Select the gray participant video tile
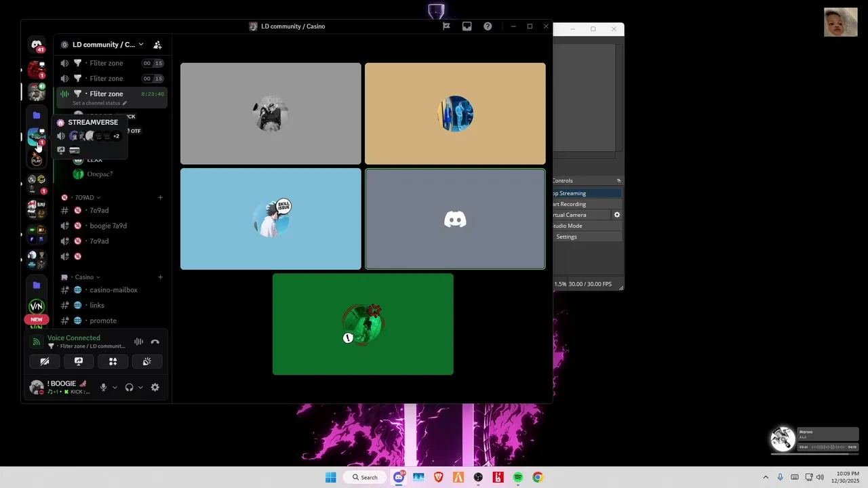 271,114
